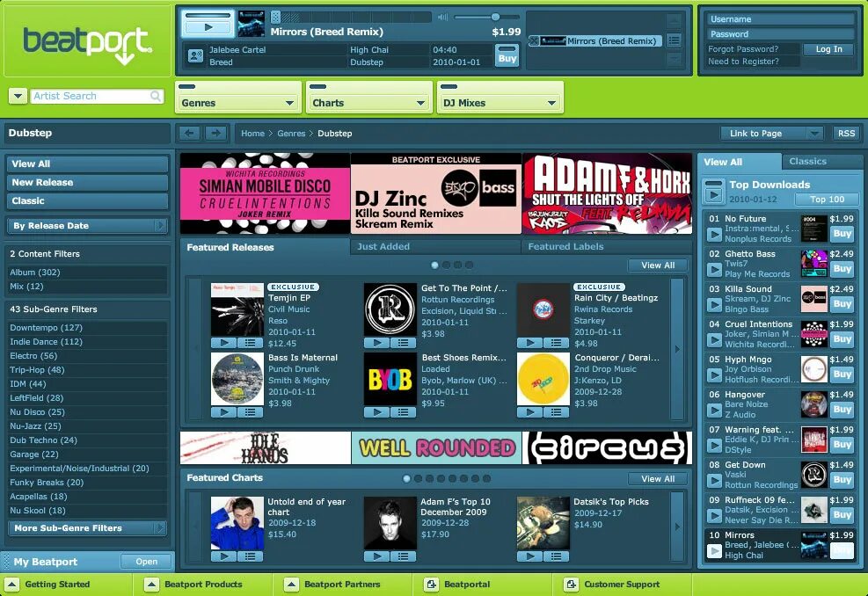Image resolution: width=868 pixels, height=596 pixels.
Task: Click the track progress bar in player
Action: coord(351,18)
